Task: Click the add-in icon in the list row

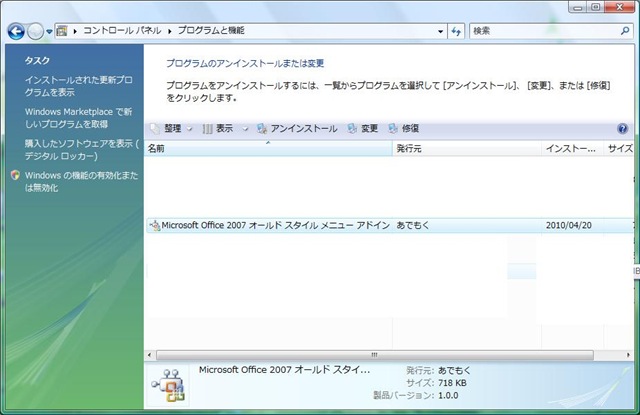Action: pyautogui.click(x=155, y=225)
